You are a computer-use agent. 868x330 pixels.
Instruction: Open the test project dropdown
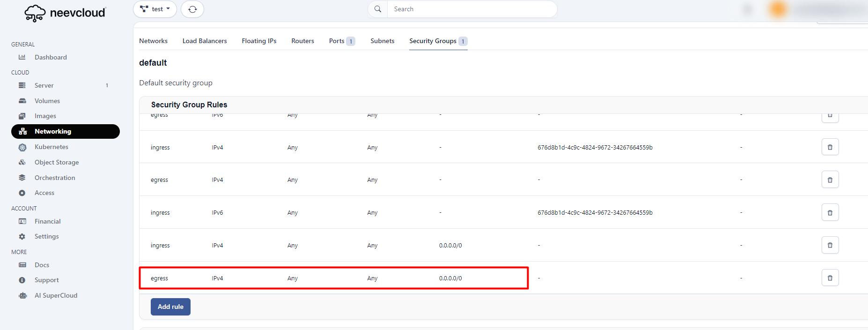click(x=155, y=9)
